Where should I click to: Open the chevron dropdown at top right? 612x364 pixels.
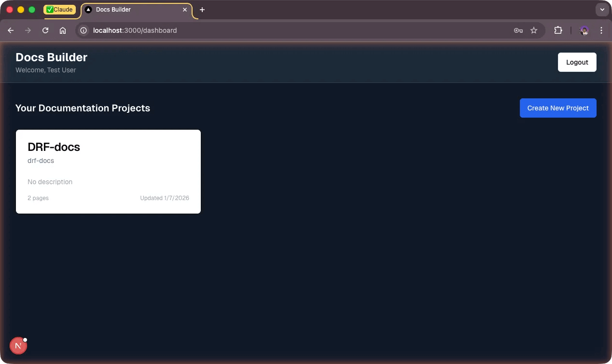click(602, 9)
